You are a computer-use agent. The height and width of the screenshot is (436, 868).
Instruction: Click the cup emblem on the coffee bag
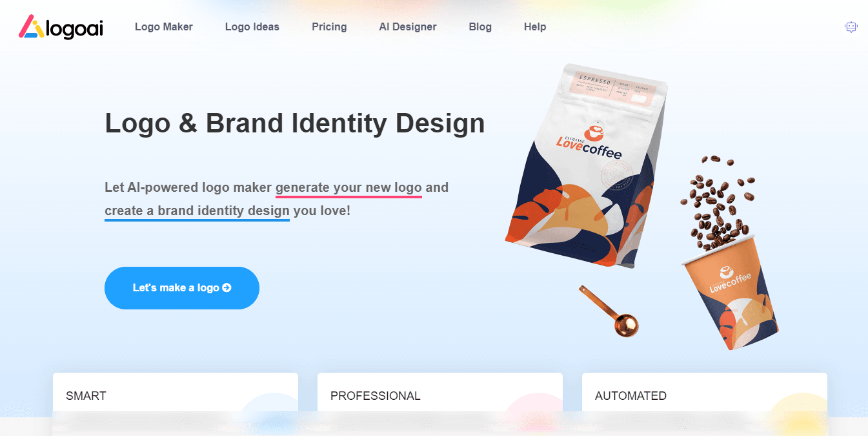pos(594,132)
